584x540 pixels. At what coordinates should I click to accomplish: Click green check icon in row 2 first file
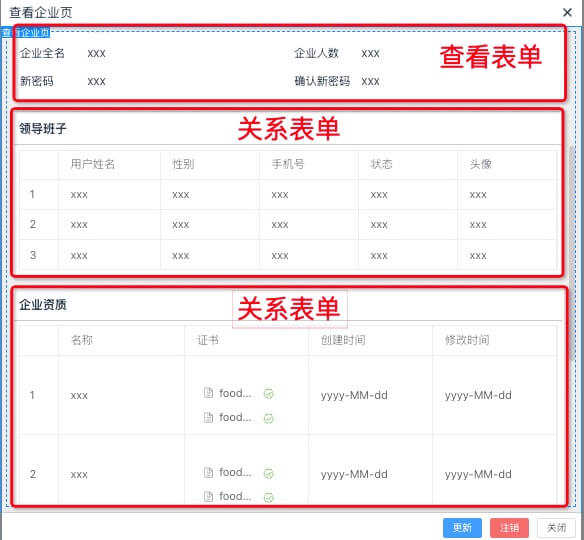[269, 473]
